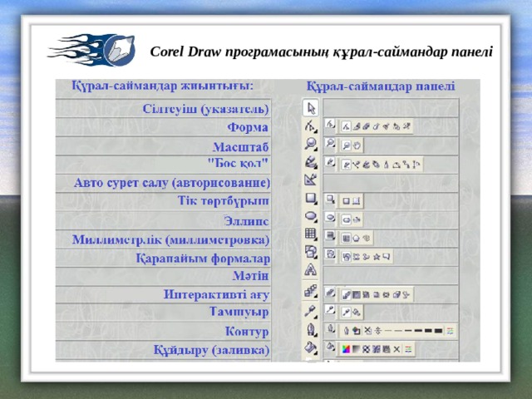532x399 pixels.
Task: Click the 'Эллипс' label
Action: coord(246,221)
